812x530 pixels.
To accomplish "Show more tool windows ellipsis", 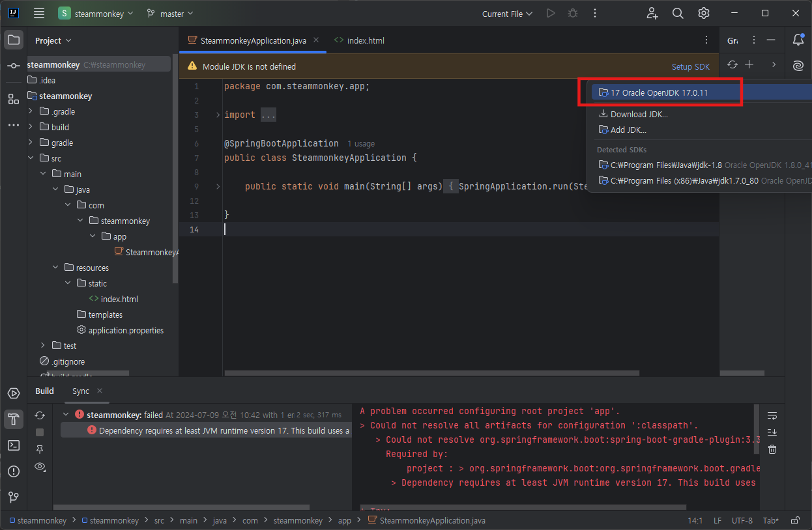I will 14,124.
